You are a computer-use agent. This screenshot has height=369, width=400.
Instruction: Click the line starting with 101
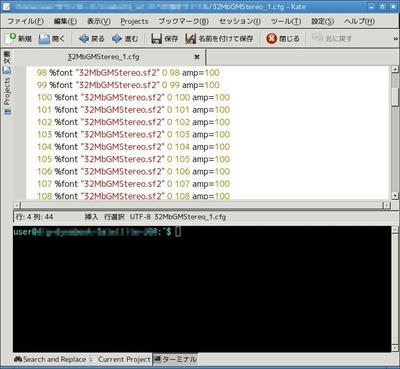[x=133, y=110]
